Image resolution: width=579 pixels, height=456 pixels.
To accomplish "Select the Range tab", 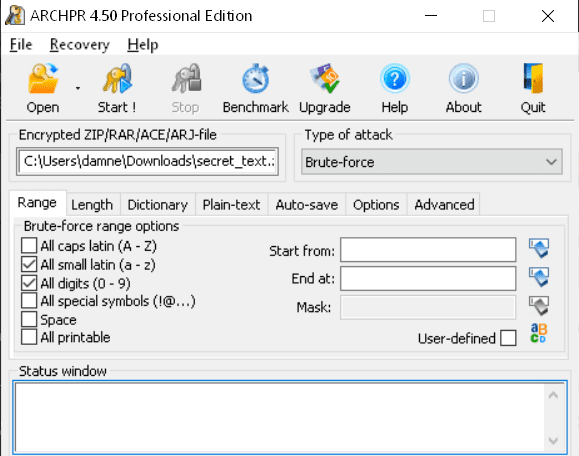I will tap(37, 203).
